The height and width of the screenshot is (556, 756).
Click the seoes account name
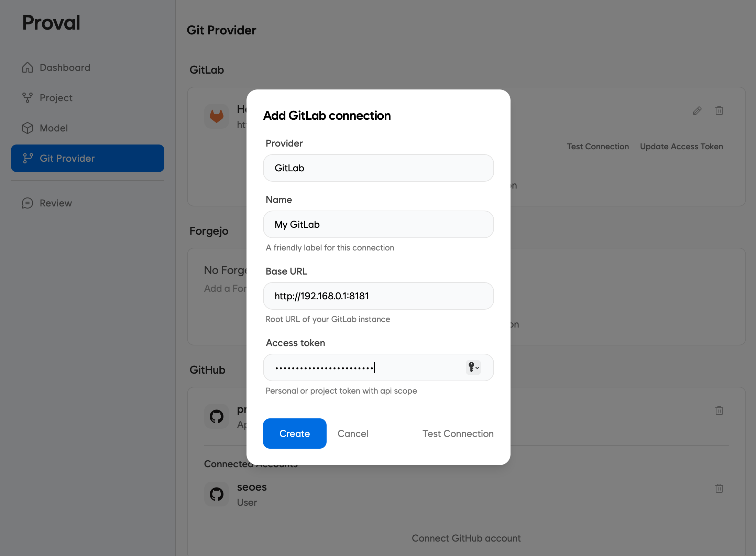click(252, 487)
